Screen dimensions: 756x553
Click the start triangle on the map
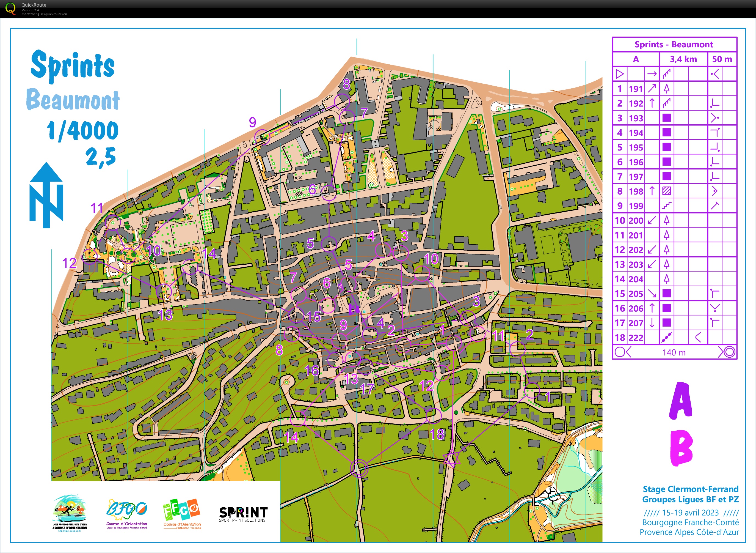coord(452,459)
